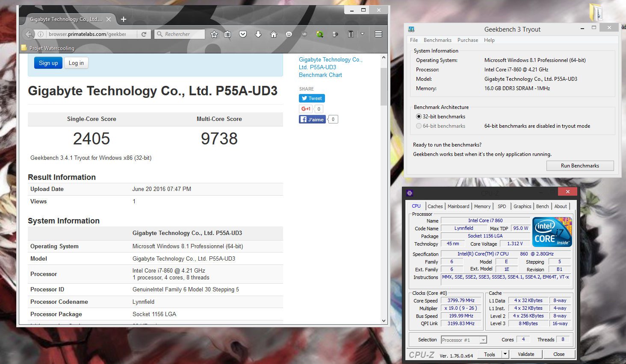Go back in Firefox
626x364 pixels.
pos(29,34)
